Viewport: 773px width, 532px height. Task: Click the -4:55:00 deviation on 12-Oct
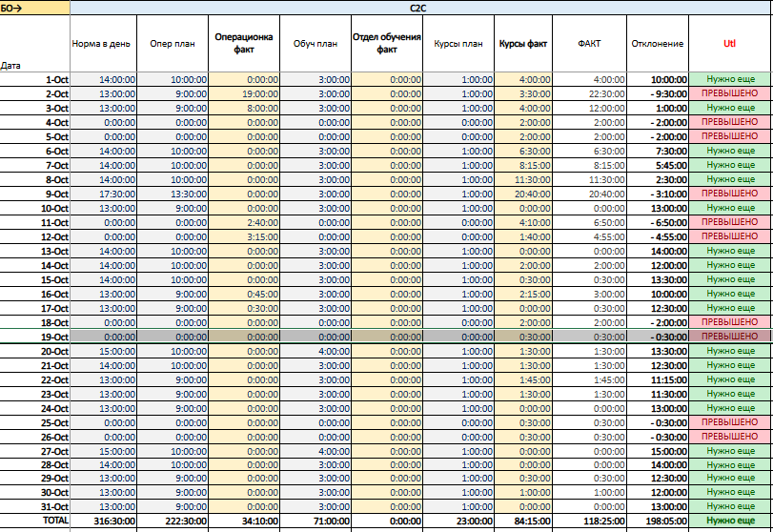pyautogui.click(x=658, y=236)
